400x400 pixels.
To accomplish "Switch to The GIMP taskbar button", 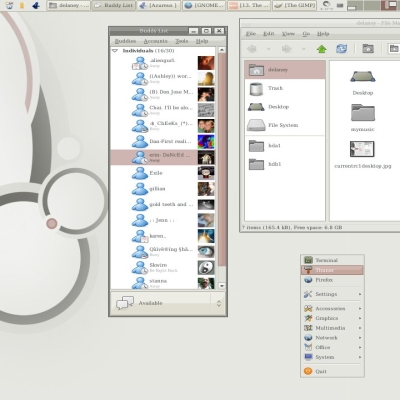I will [x=294, y=5].
